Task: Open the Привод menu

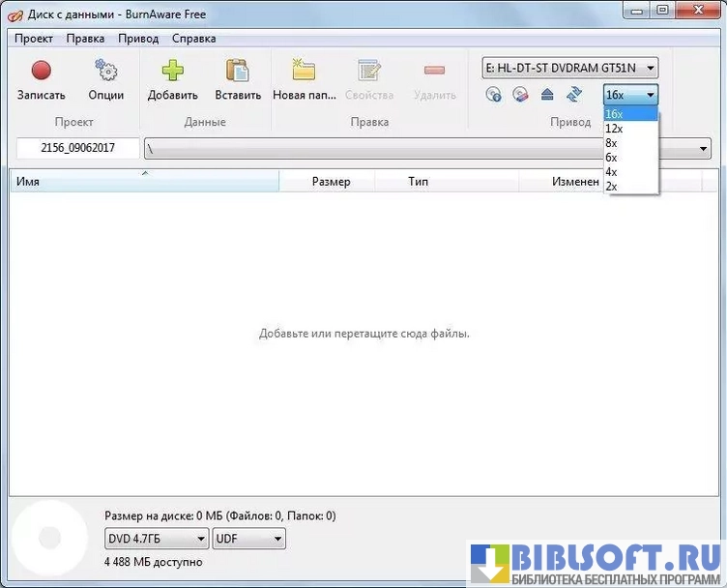Action: tap(138, 39)
